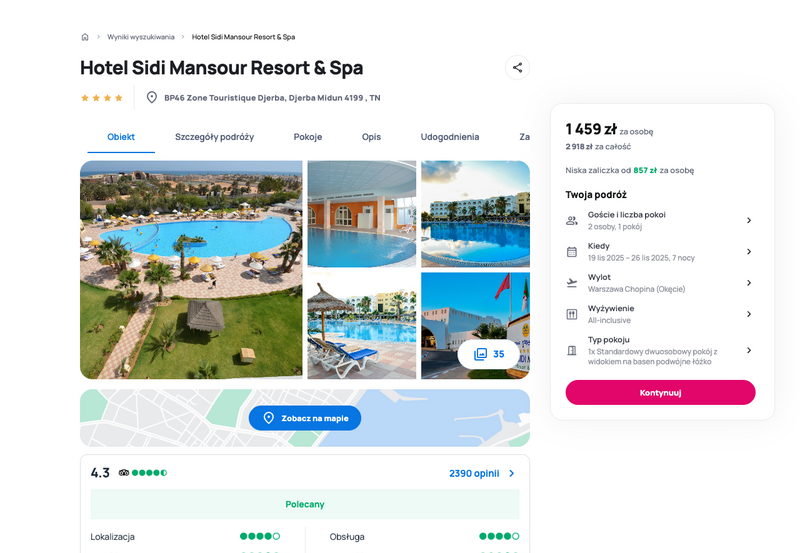Click the home icon in breadcrumb

pyautogui.click(x=85, y=37)
